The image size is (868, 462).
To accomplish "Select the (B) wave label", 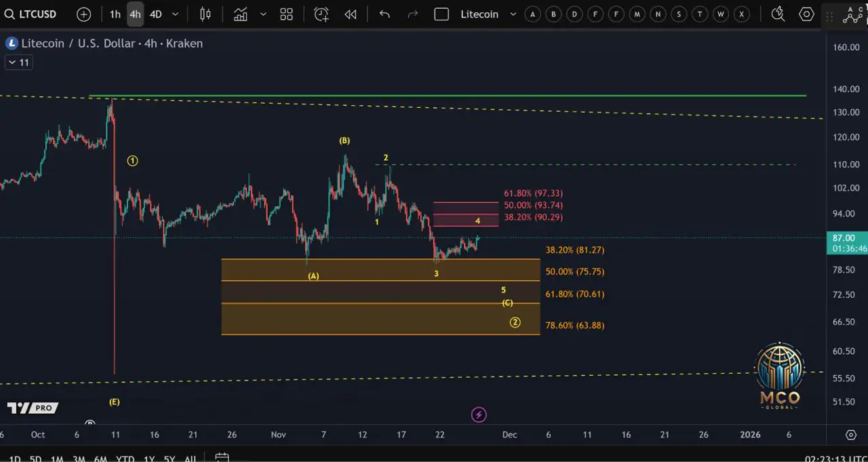I will click(x=344, y=140).
